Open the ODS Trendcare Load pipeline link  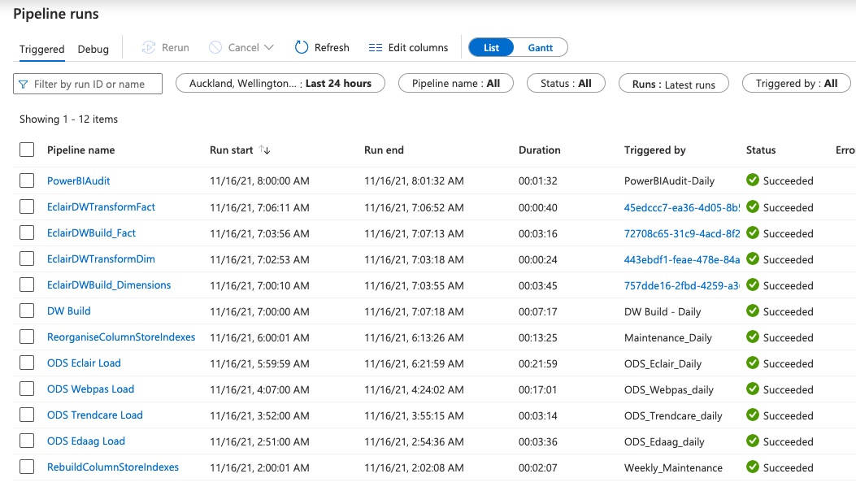tap(95, 415)
